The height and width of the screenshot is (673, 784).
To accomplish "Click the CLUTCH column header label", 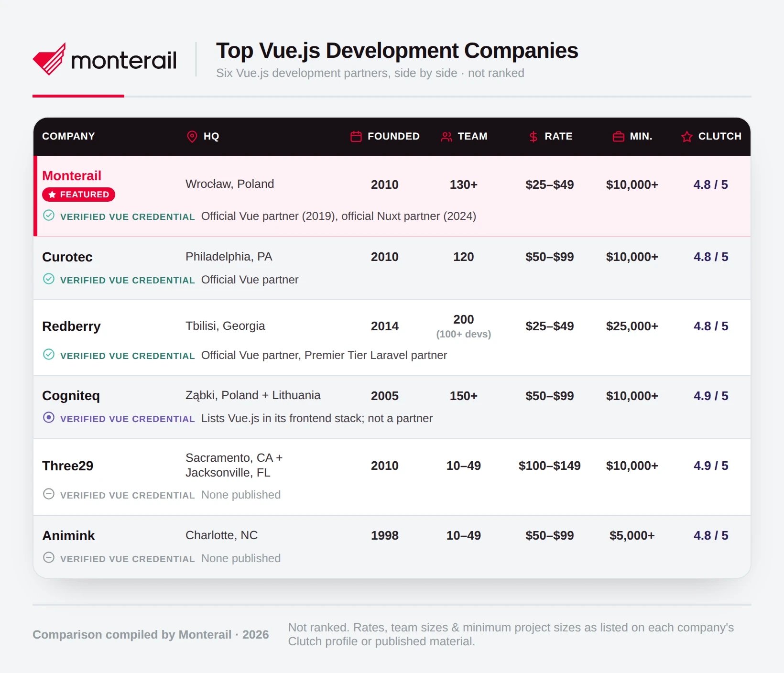I will tap(720, 136).
